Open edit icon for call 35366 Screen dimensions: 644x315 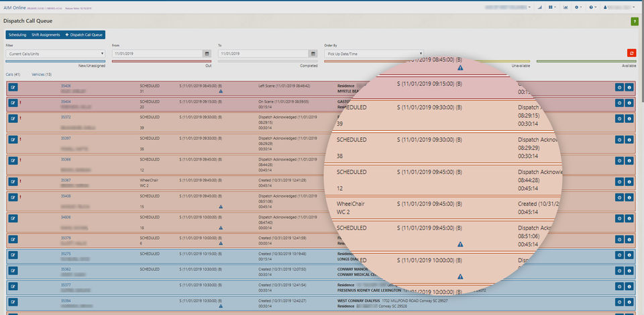(13, 161)
